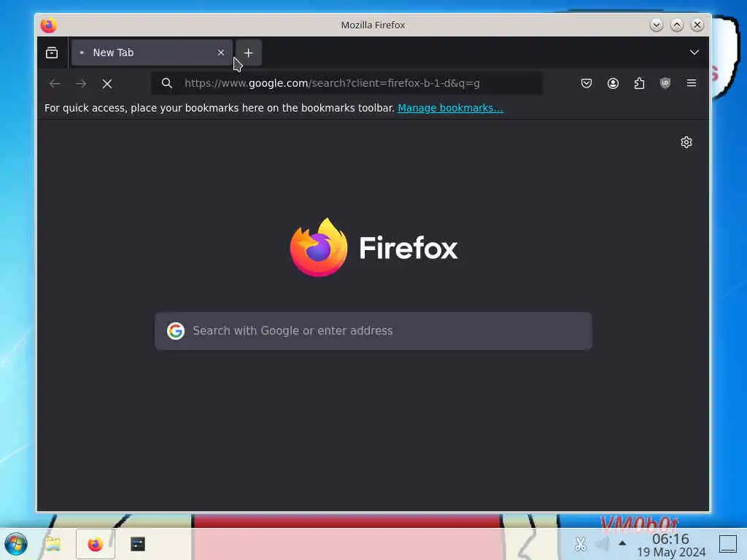
Task: Open the scissors clipboard tray icon
Action: 580,544
